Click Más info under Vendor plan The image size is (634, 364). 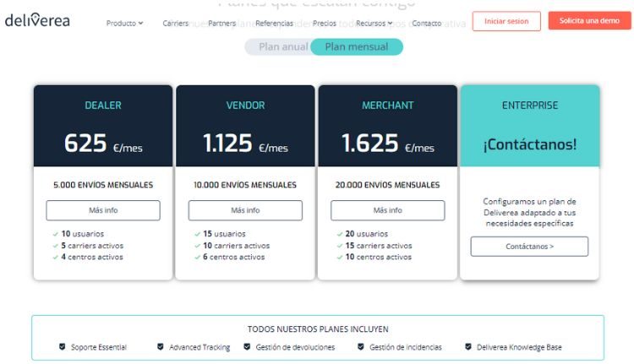pos(245,210)
